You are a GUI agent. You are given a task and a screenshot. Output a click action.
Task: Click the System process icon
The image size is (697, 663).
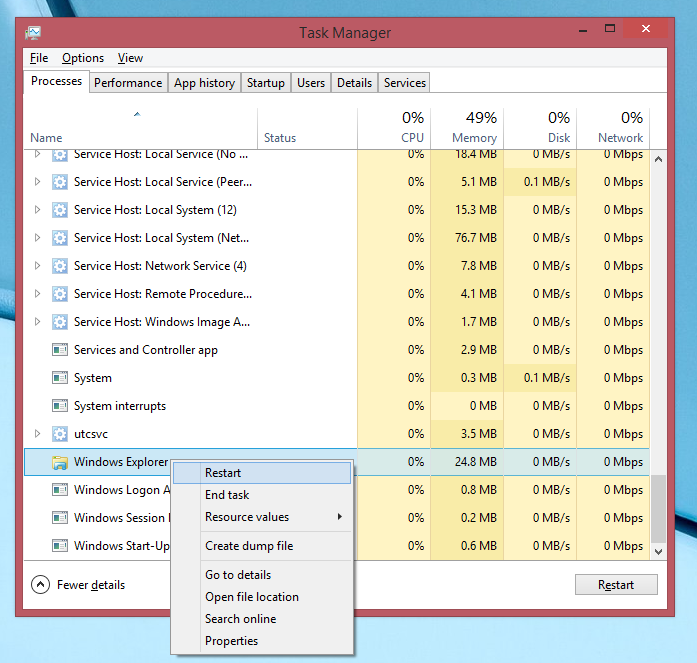coord(60,378)
